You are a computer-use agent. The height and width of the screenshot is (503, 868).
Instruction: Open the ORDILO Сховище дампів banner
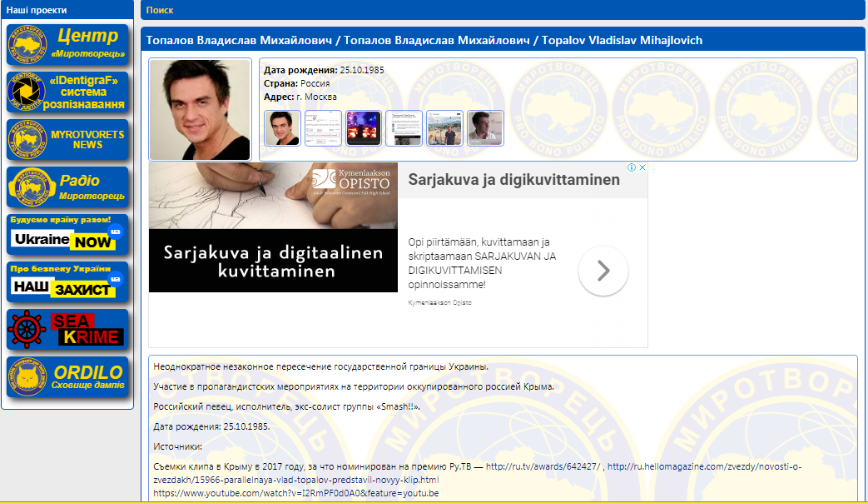(x=67, y=377)
